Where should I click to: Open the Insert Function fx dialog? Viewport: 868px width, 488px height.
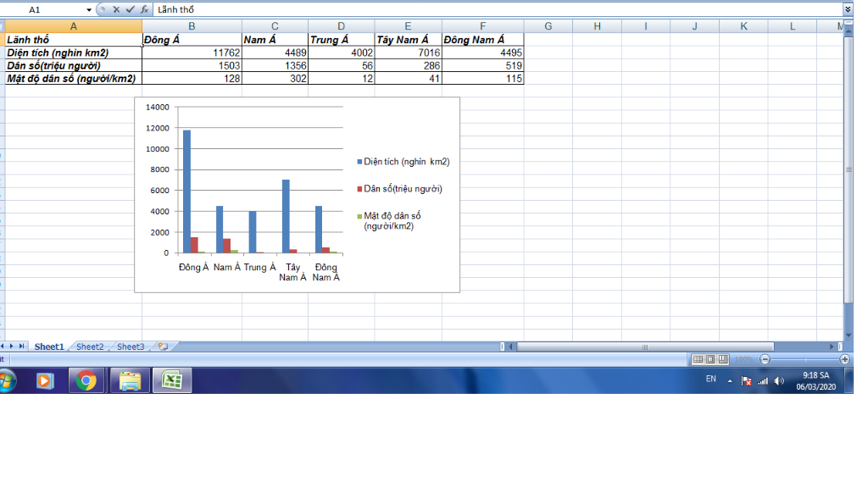coord(144,9)
